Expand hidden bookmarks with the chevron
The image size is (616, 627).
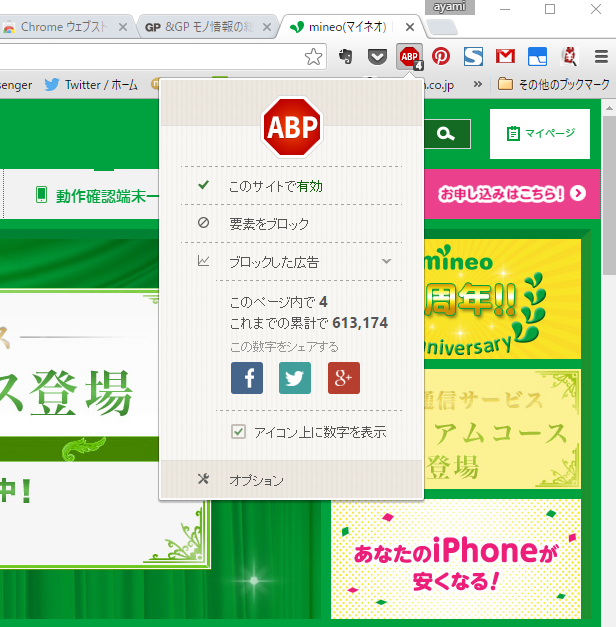478,85
